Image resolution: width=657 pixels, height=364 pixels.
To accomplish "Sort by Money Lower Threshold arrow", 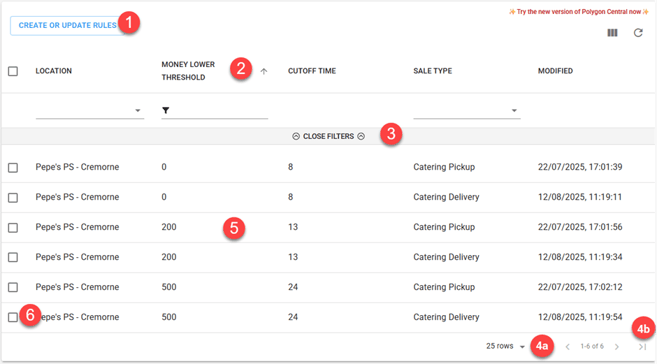I will 264,71.
